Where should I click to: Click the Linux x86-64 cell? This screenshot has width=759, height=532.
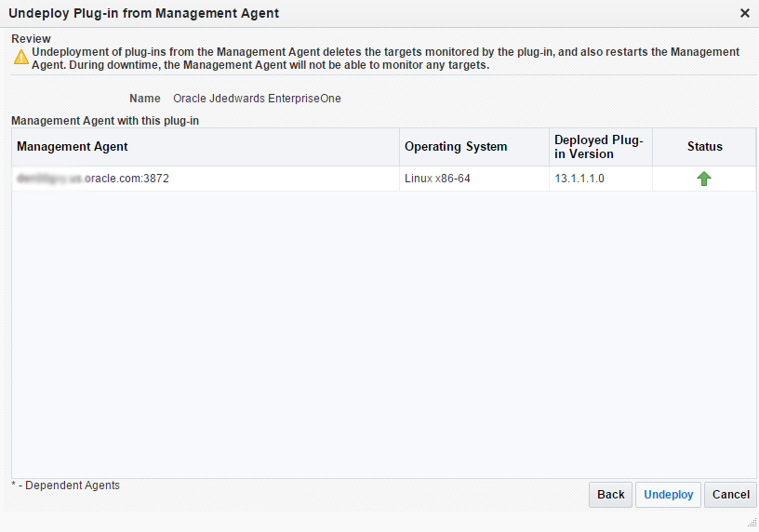(x=437, y=179)
